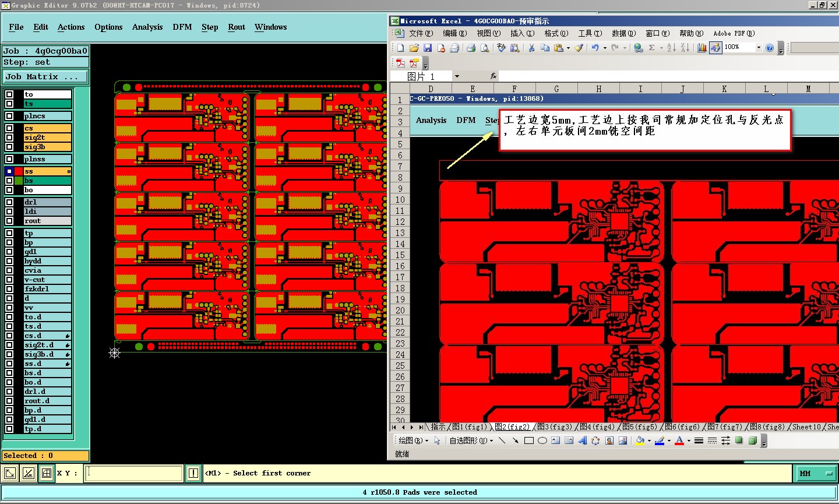Click the Spelling check icon in Excel
Screen dimensions: 839x504
tap(501, 48)
